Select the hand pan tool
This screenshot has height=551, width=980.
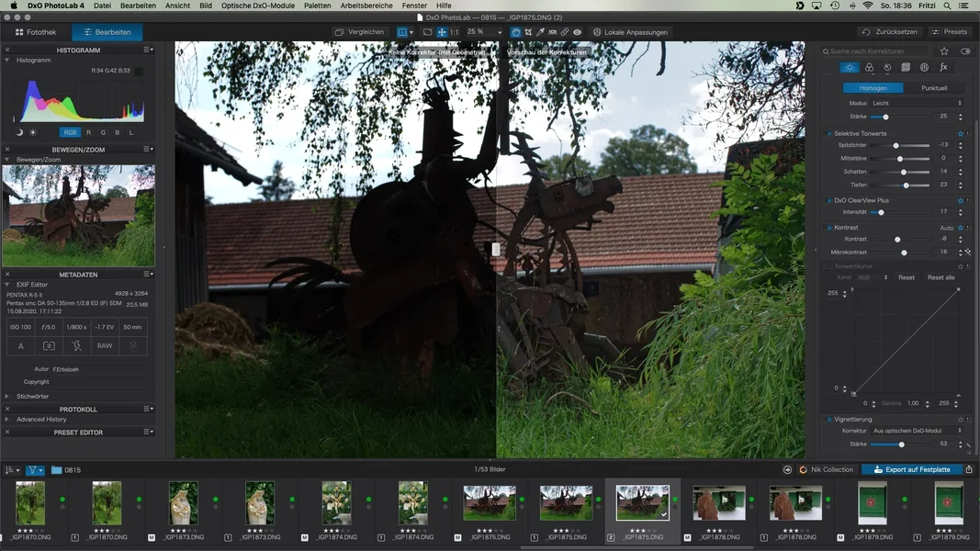[x=515, y=32]
